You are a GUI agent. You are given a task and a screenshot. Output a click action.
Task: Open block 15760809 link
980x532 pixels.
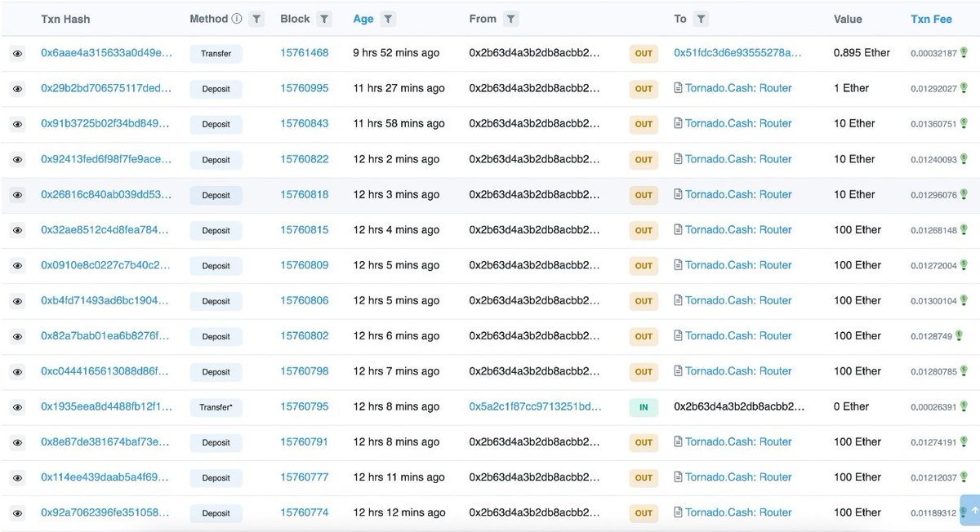305,265
